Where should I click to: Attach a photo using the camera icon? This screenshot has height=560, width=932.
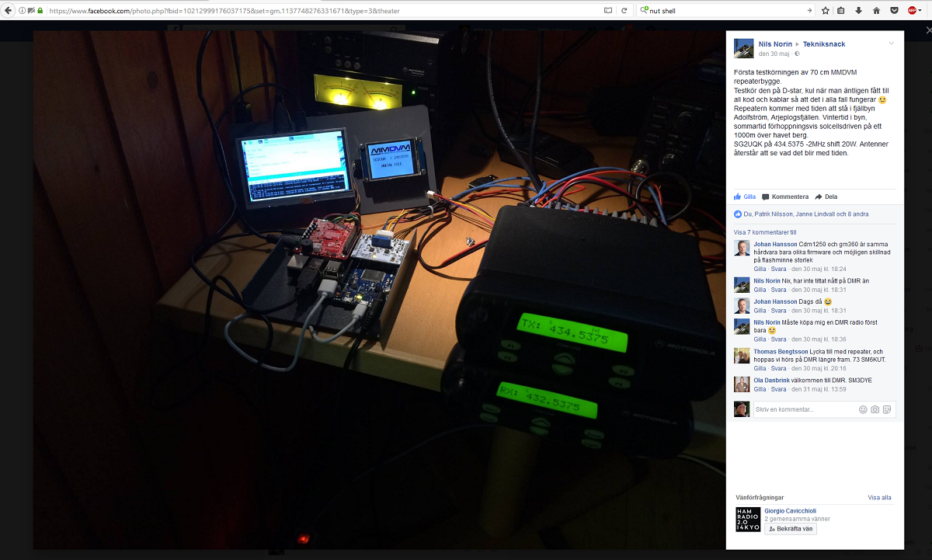pyautogui.click(x=875, y=409)
